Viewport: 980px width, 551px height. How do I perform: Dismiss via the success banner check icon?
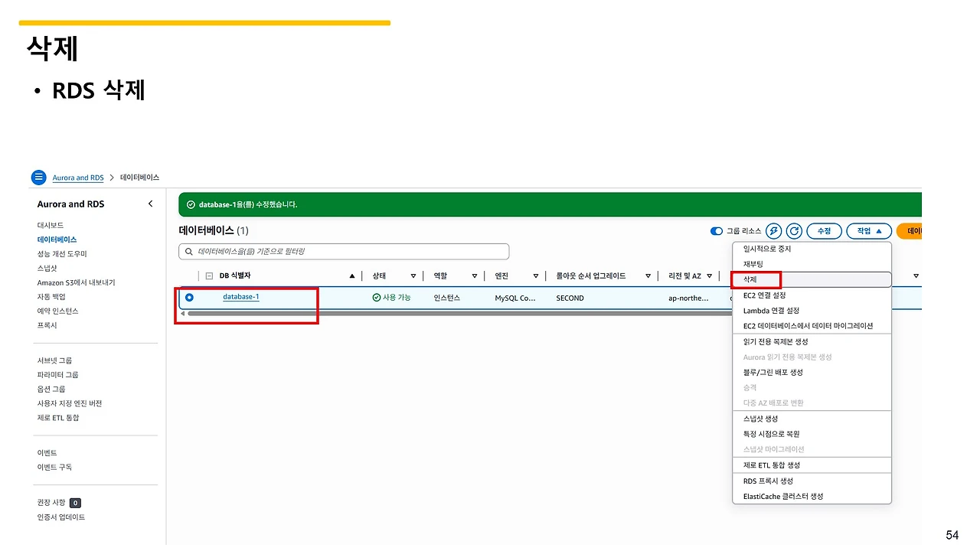click(191, 205)
